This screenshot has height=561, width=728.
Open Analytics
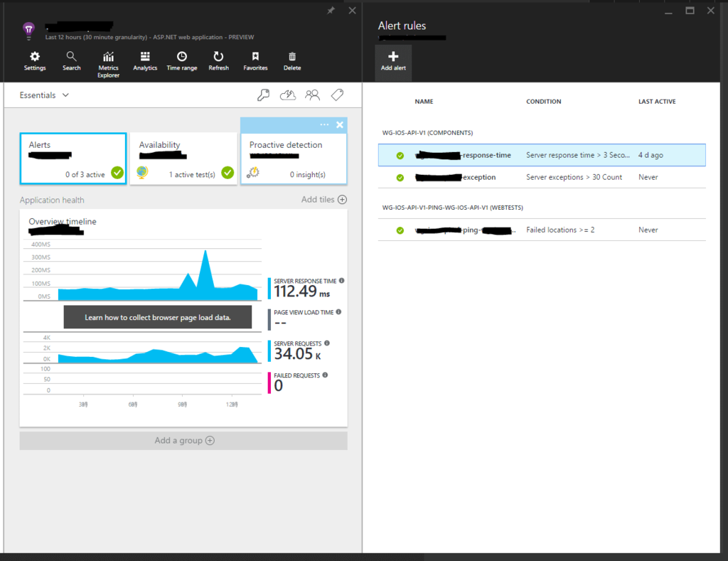(145, 61)
